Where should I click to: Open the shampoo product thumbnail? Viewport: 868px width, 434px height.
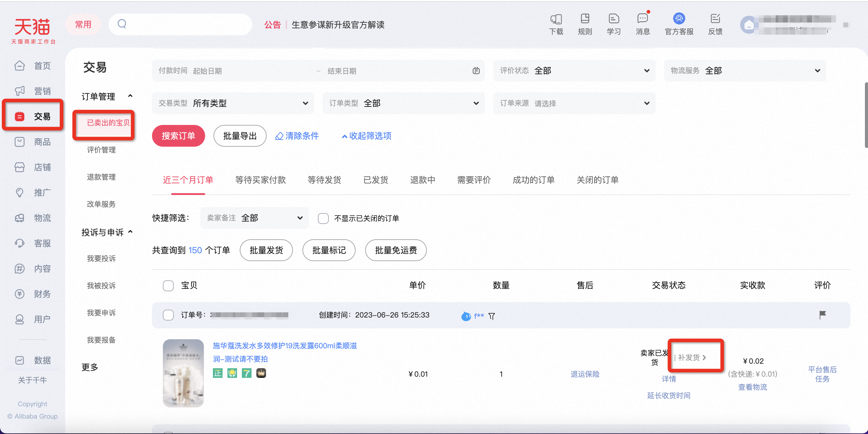click(183, 373)
